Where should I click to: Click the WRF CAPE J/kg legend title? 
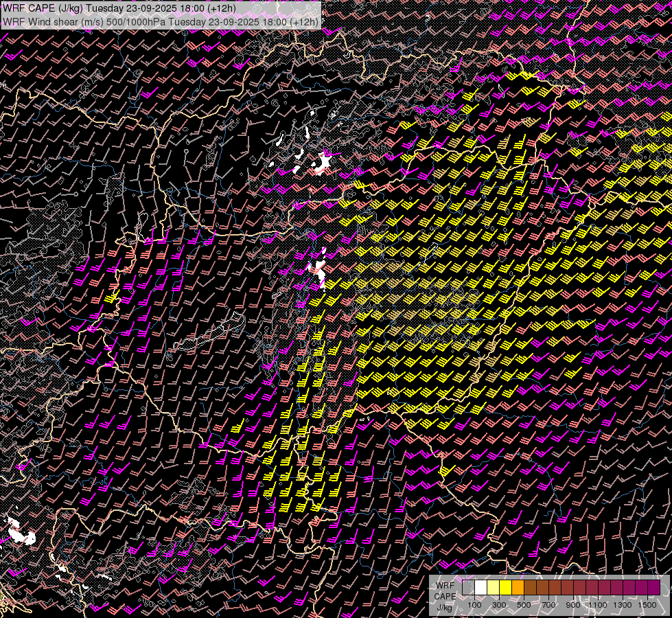445,596
